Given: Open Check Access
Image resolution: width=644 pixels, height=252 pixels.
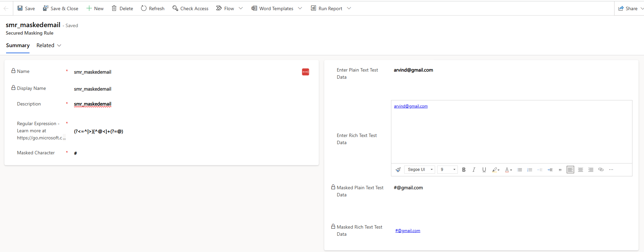Looking at the screenshot, I should (190, 8).
